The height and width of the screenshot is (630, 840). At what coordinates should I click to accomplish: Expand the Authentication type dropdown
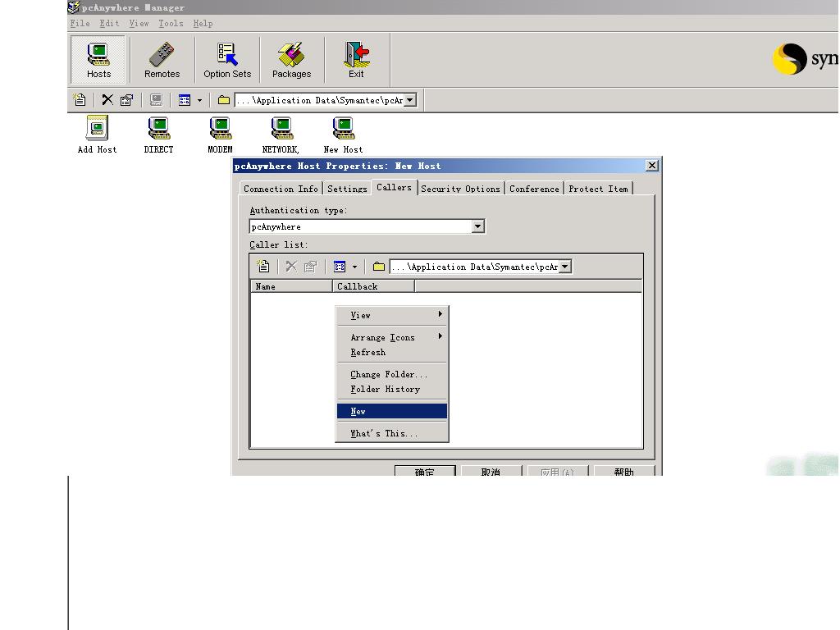pyautogui.click(x=478, y=226)
